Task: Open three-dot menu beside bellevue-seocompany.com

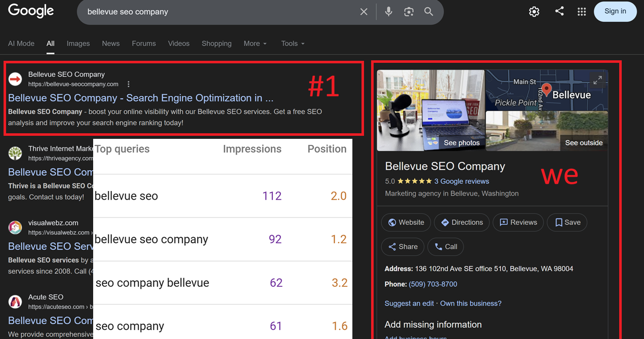Action: (129, 84)
